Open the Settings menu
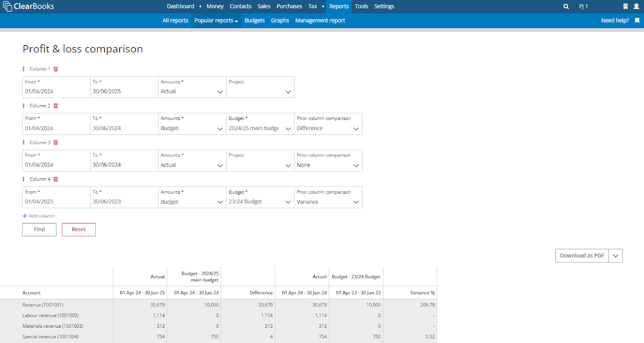This screenshot has width=644, height=343. pos(384,6)
